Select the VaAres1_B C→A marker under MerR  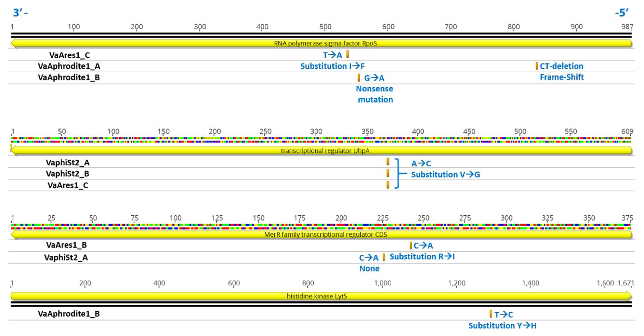(x=411, y=245)
